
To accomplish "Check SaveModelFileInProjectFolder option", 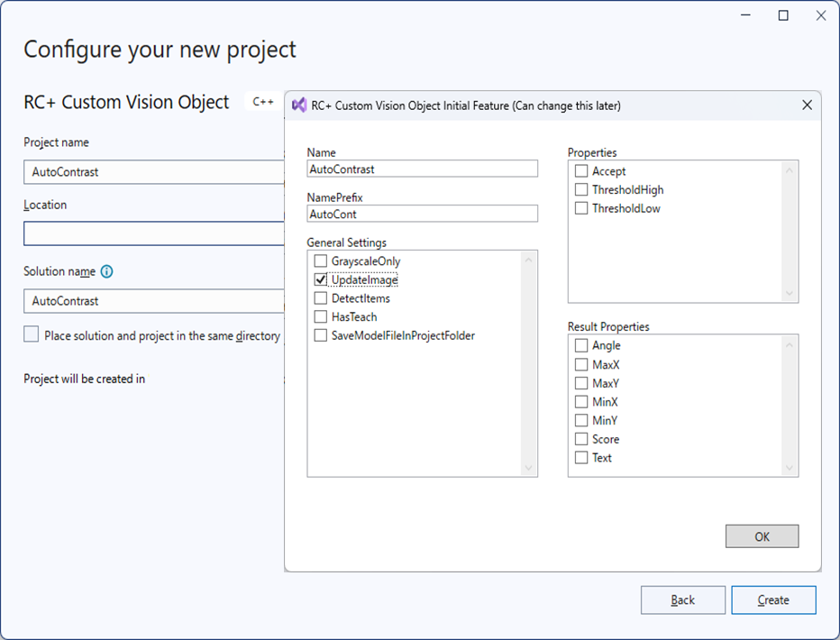I will (x=321, y=335).
